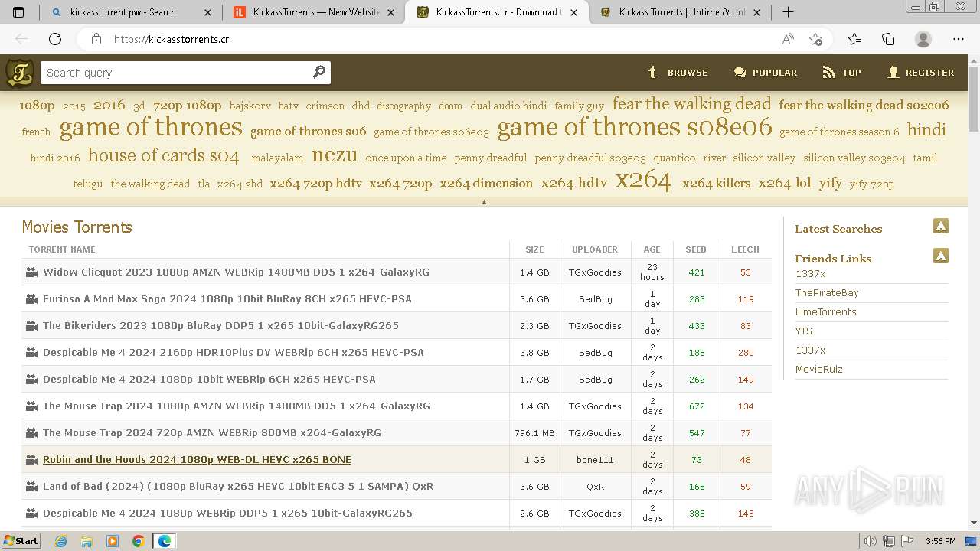Click movie icon beside Land of Bad (2024)
This screenshot has height=551, width=980.
pyautogui.click(x=31, y=486)
